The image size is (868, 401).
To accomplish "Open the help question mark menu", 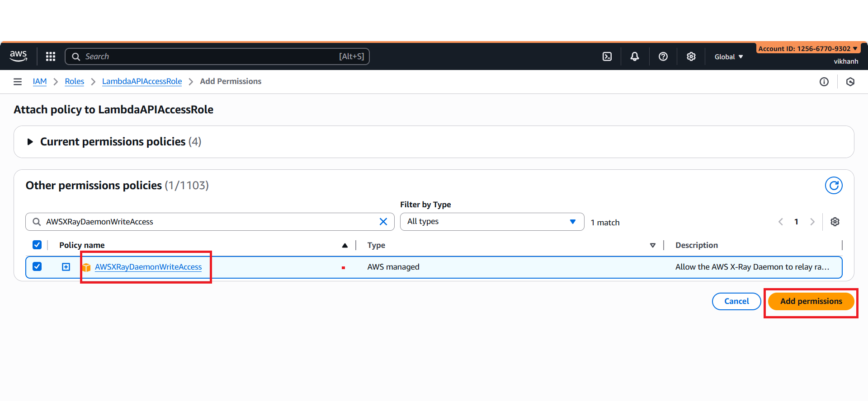I will pyautogui.click(x=663, y=56).
